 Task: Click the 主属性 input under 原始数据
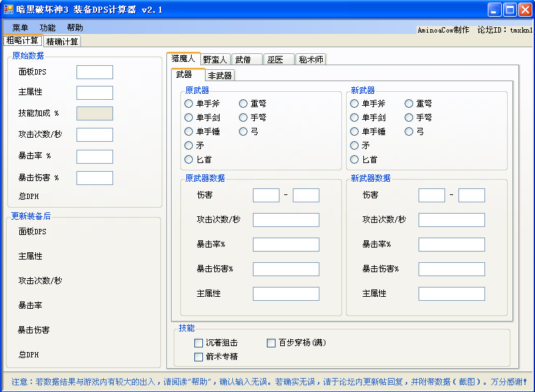point(94,93)
